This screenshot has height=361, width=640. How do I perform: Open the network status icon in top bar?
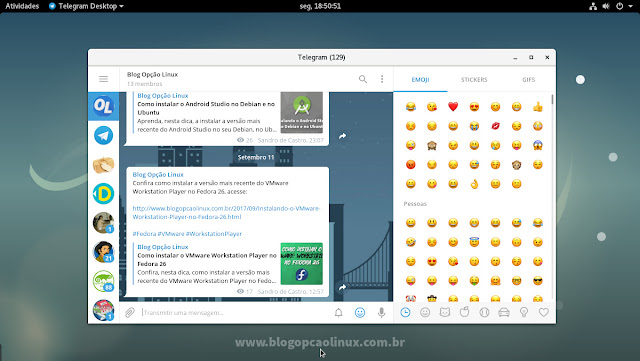coord(593,6)
